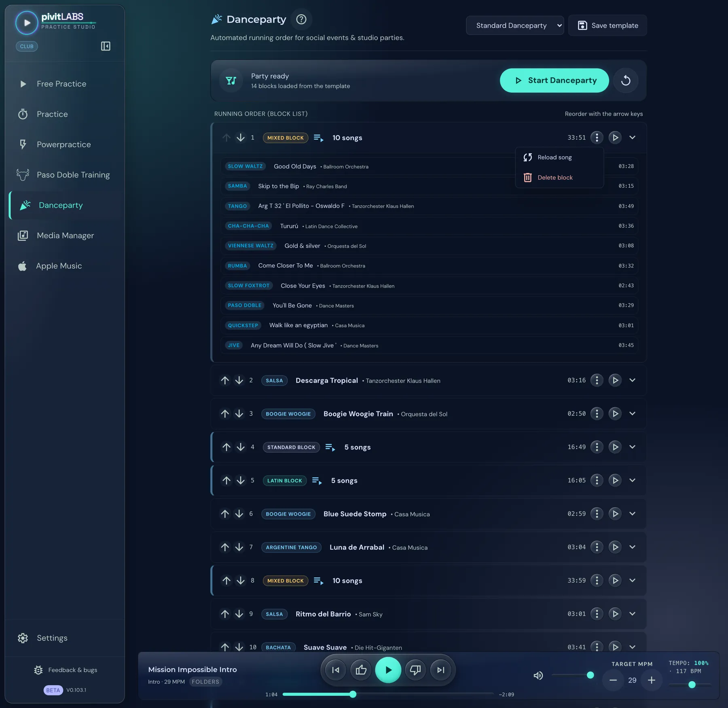Open options menu for Descarga Tropical

pyautogui.click(x=597, y=380)
